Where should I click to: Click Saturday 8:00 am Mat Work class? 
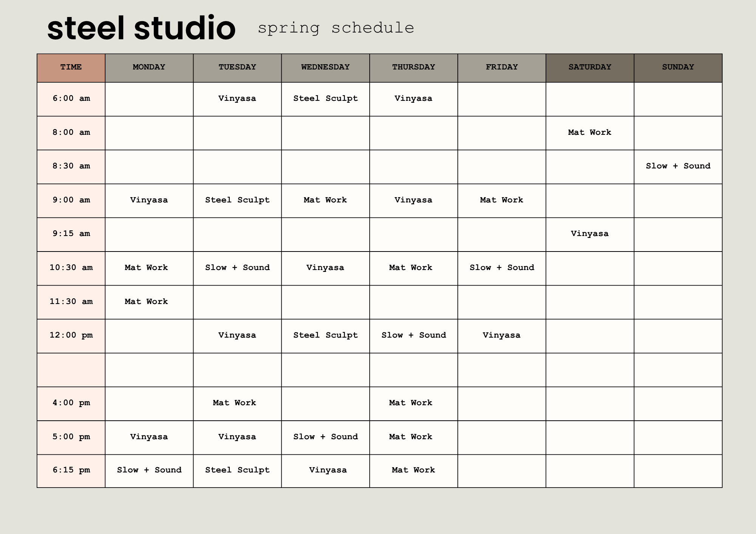click(590, 132)
